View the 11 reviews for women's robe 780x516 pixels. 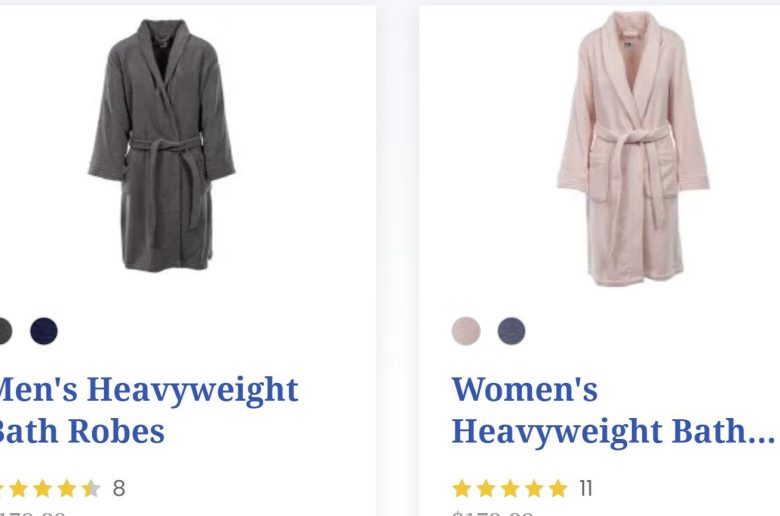coord(586,489)
